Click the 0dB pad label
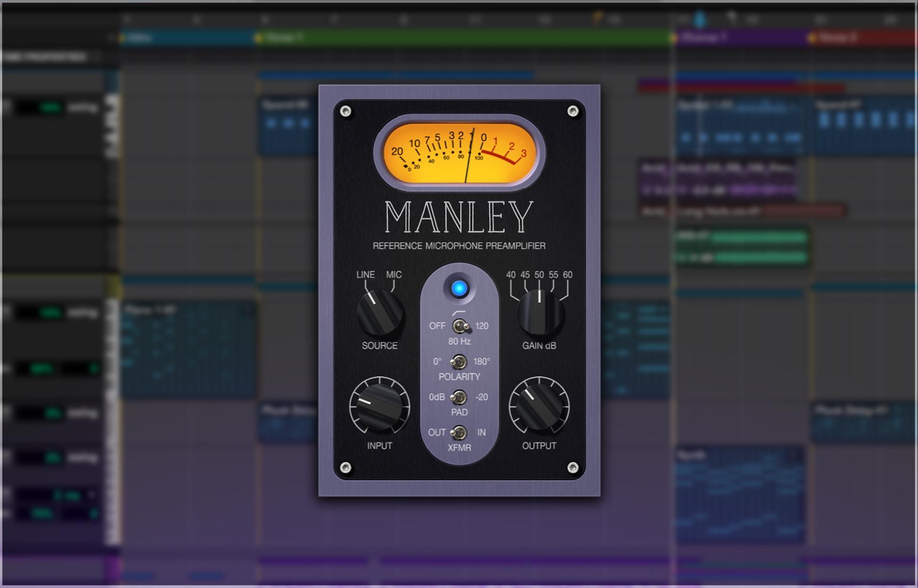 tap(437, 397)
